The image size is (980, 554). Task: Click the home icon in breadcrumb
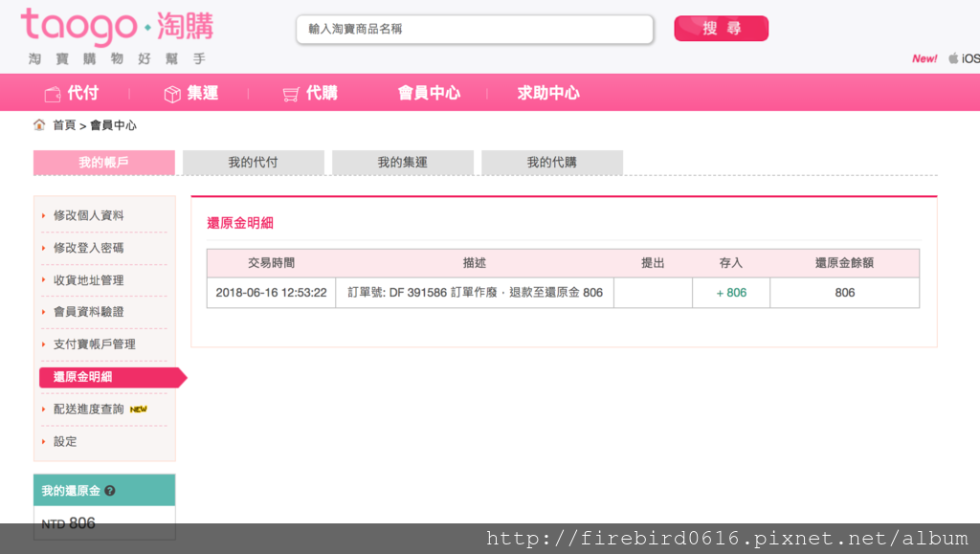[x=39, y=125]
